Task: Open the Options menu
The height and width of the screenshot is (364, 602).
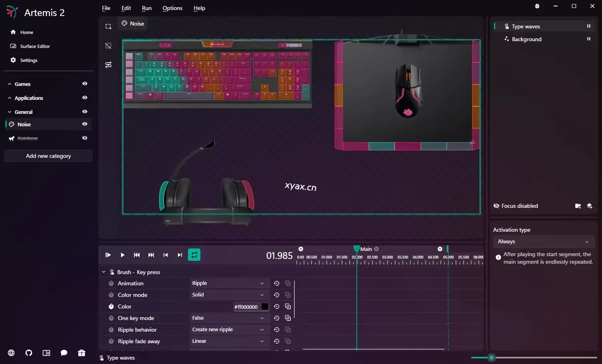Action: [x=172, y=8]
